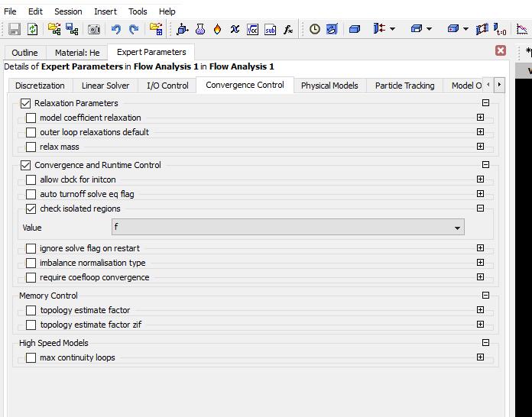This screenshot has width=532, height=417.
Task: Collapse the High Speed Models section
Action: point(485,343)
